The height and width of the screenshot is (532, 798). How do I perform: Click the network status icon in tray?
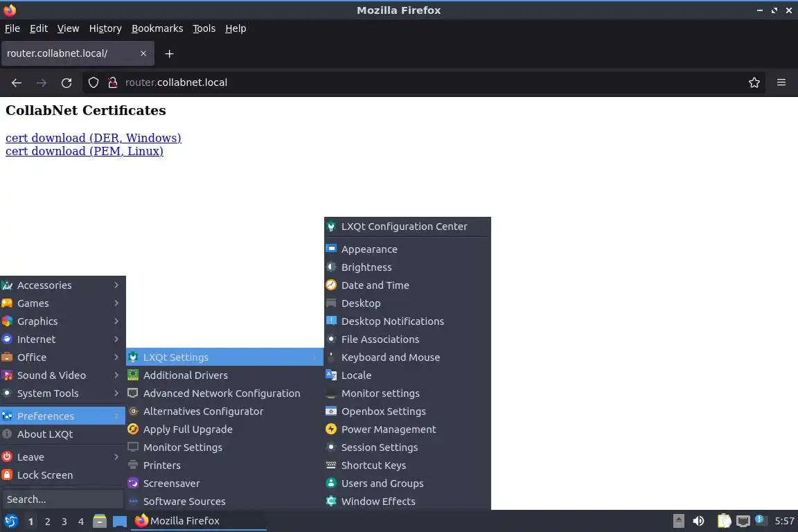pos(743,521)
